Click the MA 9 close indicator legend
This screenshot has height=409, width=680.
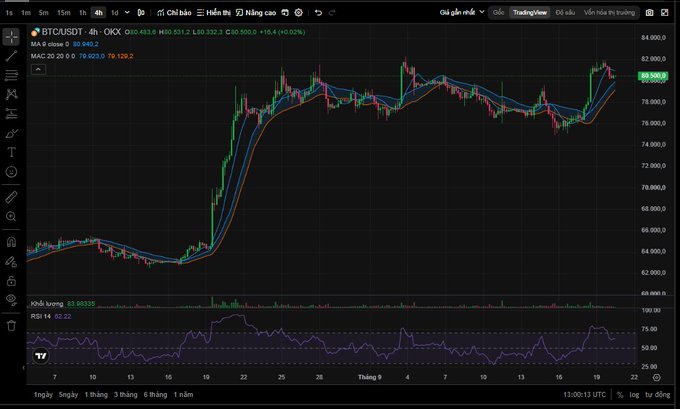click(x=49, y=44)
